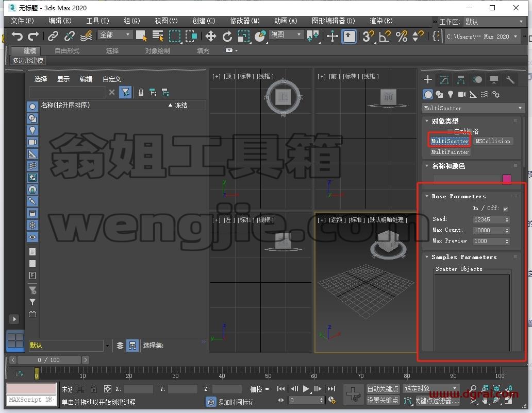532x413 pixels.
Task: Click the MSCollision object type button
Action: pos(493,141)
